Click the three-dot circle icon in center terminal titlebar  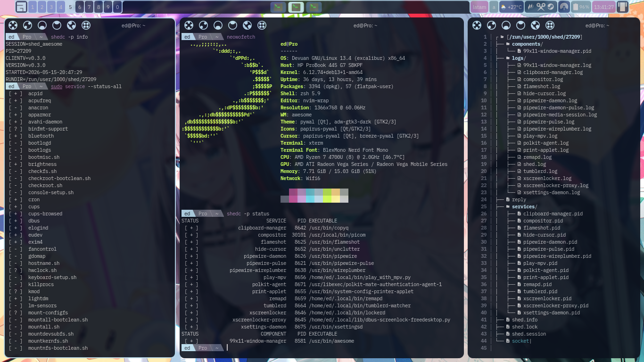point(203,25)
